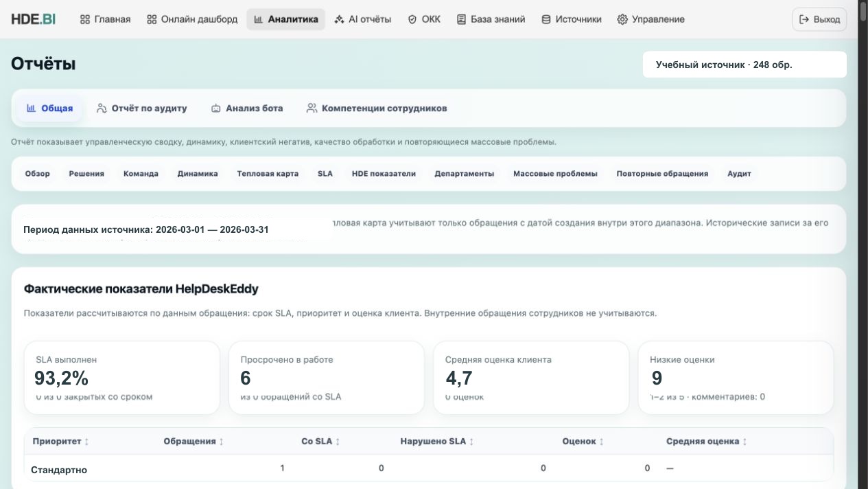The height and width of the screenshot is (489, 868).
Task: Sort table by Средняя оценка column arrow
Action: 744,442
